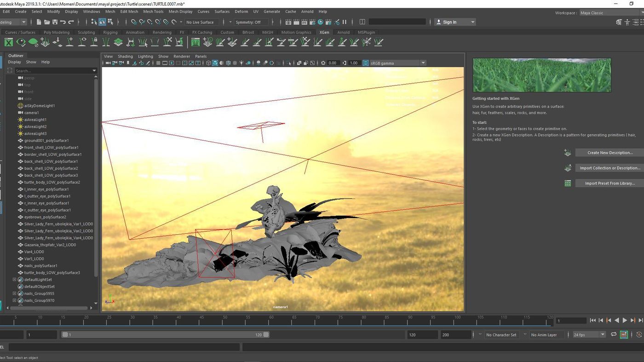The image size is (644, 362).
Task: Switch to the Poly Modeling shelf tab
Action: click(x=57, y=33)
